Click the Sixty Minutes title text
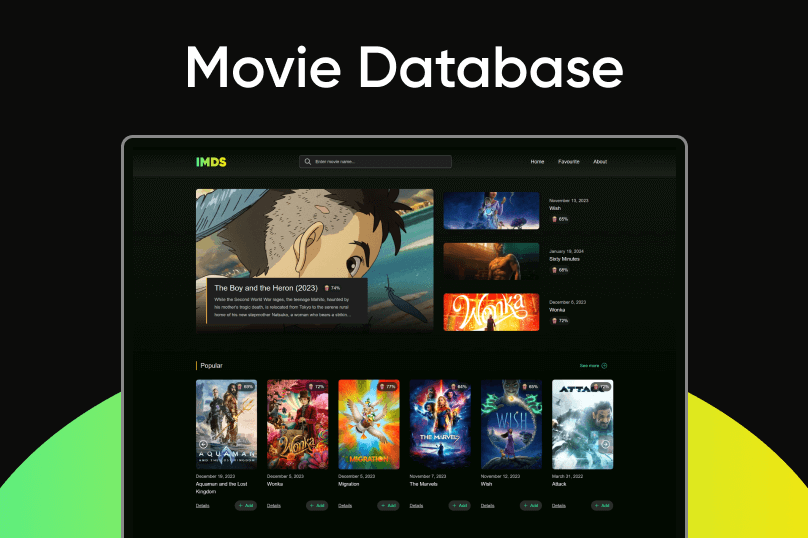The width and height of the screenshot is (808, 538). point(564,259)
